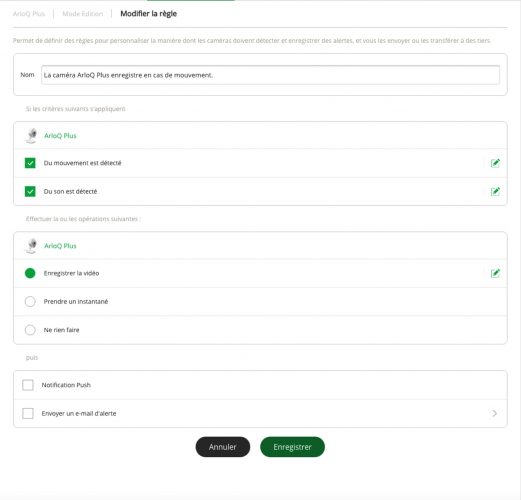521x500 pixels.
Task: Click the Annuler button
Action: pos(223,447)
